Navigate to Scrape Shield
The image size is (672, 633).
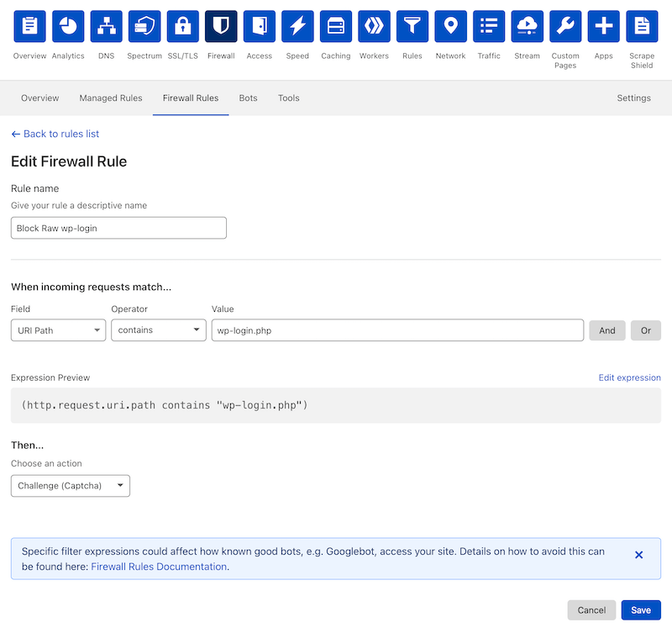click(641, 26)
